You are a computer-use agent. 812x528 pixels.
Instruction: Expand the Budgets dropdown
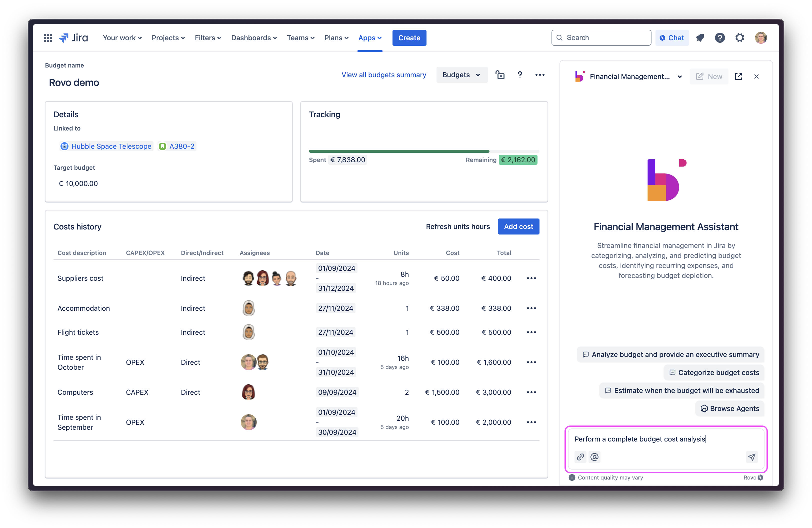tap(461, 75)
